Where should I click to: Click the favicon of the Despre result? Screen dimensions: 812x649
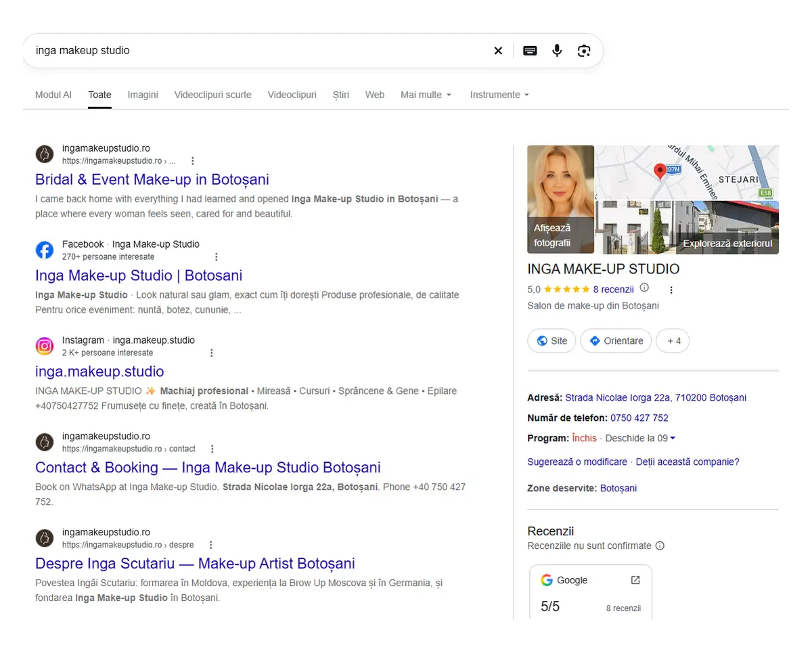45,539
